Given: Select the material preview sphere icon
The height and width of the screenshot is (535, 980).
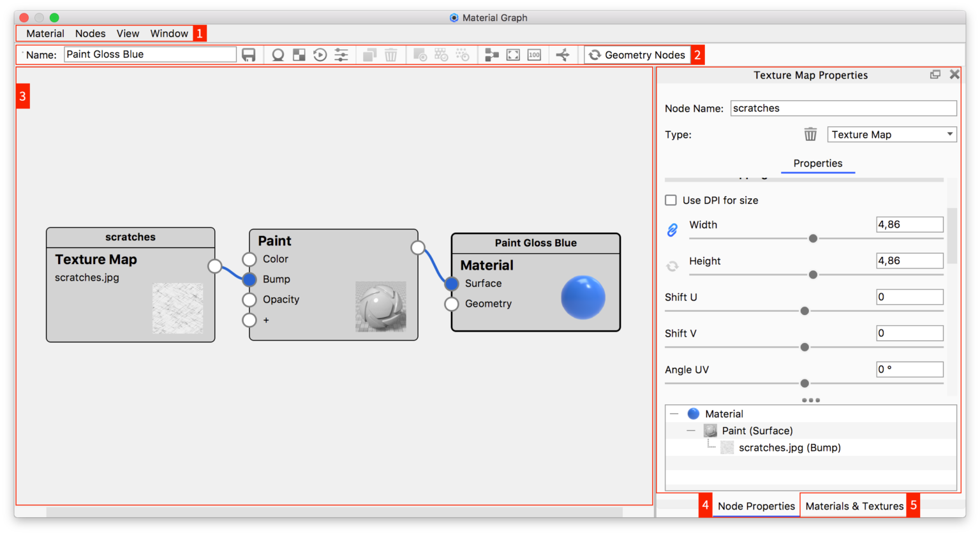Looking at the screenshot, I should click(x=278, y=55).
